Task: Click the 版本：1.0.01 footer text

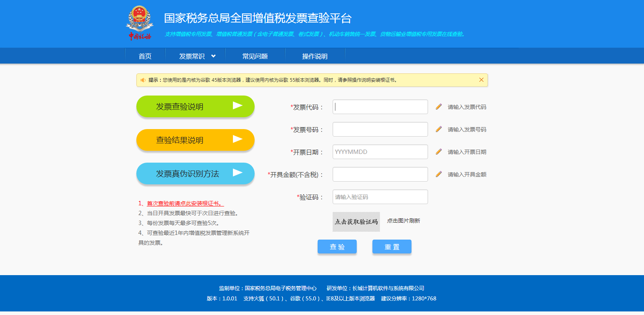Action: click(222, 298)
